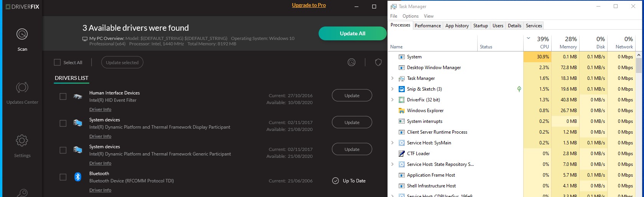Expand the DriverFix (32 bit) process group
644x197 pixels.
392,100
